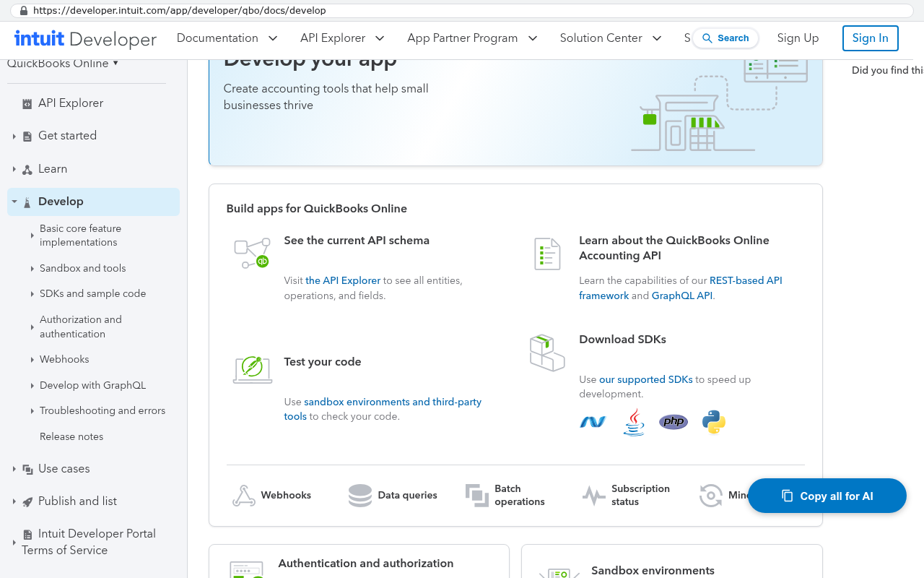Expand the Sandbox and tools item
This screenshot has width=924, height=578.
point(32,269)
